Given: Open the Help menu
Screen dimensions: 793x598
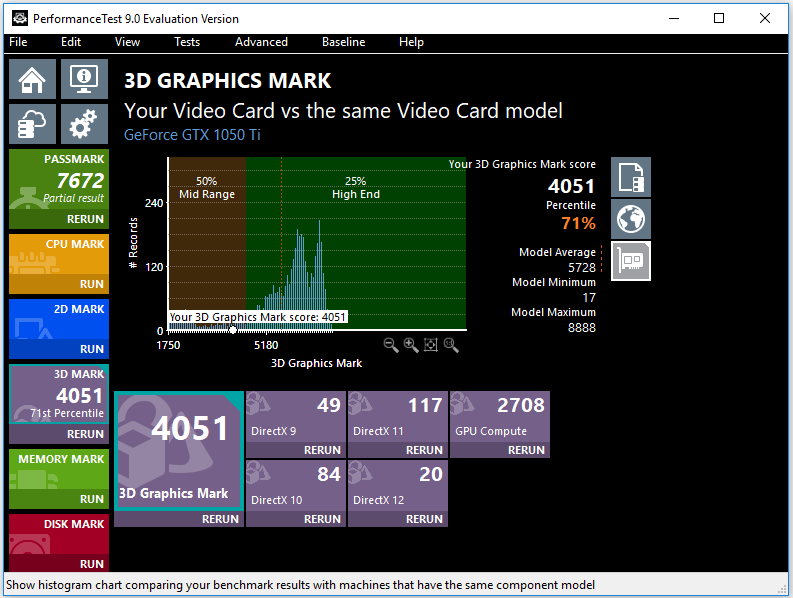Looking at the screenshot, I should 411,42.
